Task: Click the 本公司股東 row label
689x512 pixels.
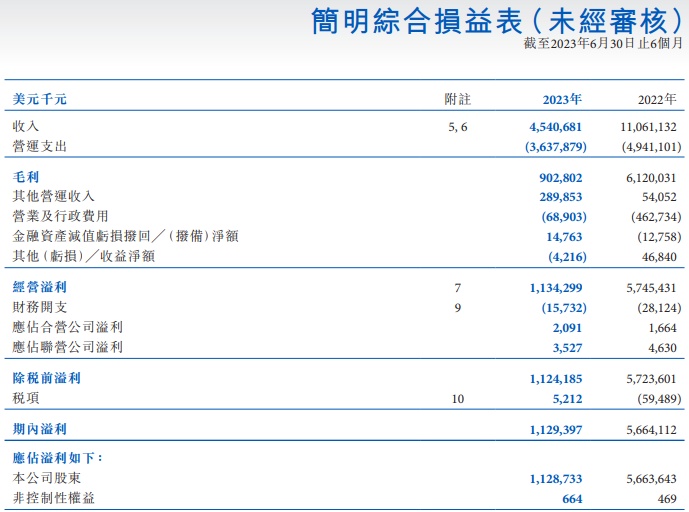Action: (x=47, y=478)
